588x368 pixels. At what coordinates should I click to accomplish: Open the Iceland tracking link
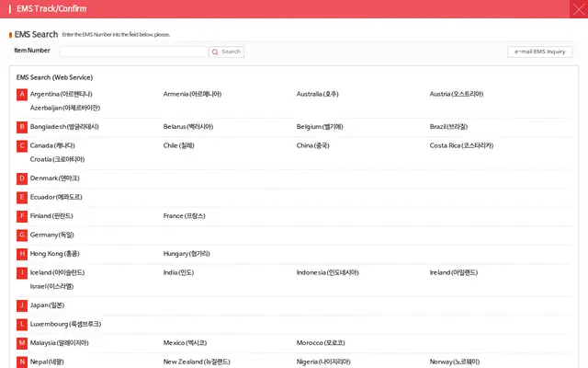(57, 272)
